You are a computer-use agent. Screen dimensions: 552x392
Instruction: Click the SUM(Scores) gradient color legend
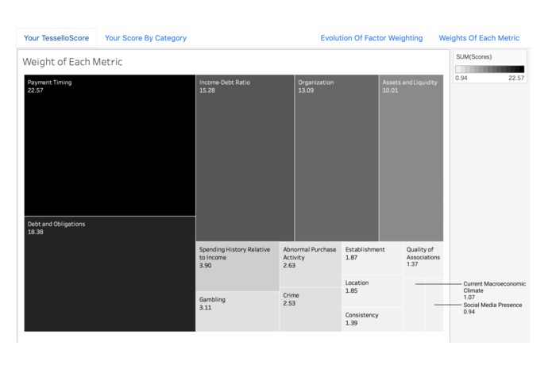[490, 69]
